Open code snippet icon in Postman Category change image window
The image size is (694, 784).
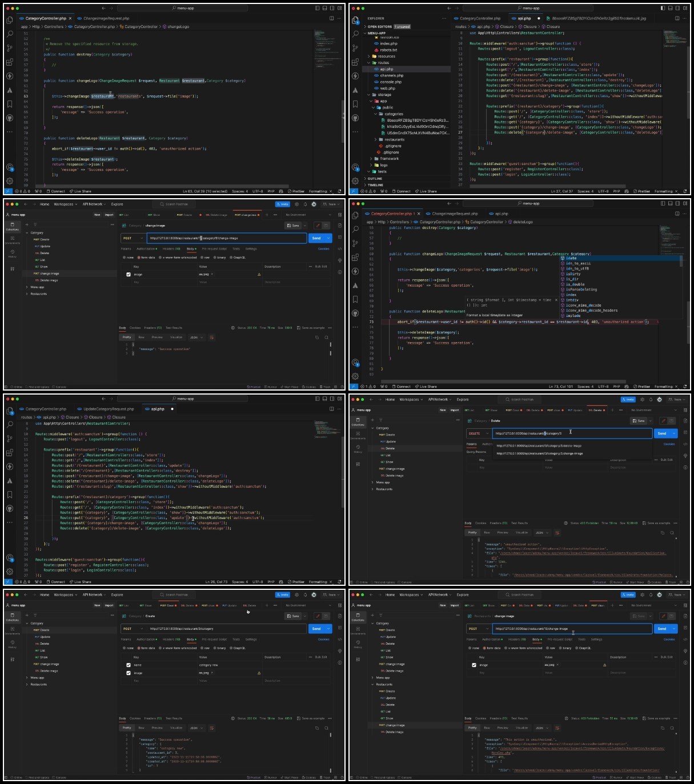tap(340, 249)
